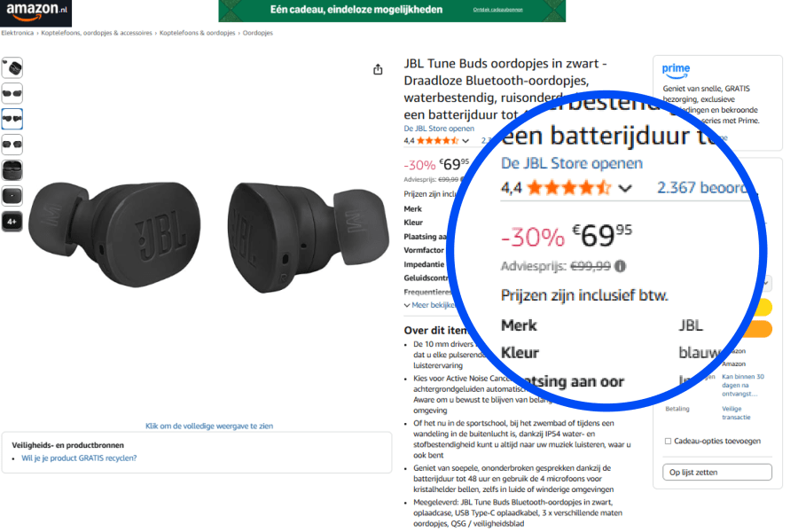Image resolution: width=798 pixels, height=532 pixels.
Task: Select the second product thumbnail
Action: pyautogui.click(x=12, y=94)
